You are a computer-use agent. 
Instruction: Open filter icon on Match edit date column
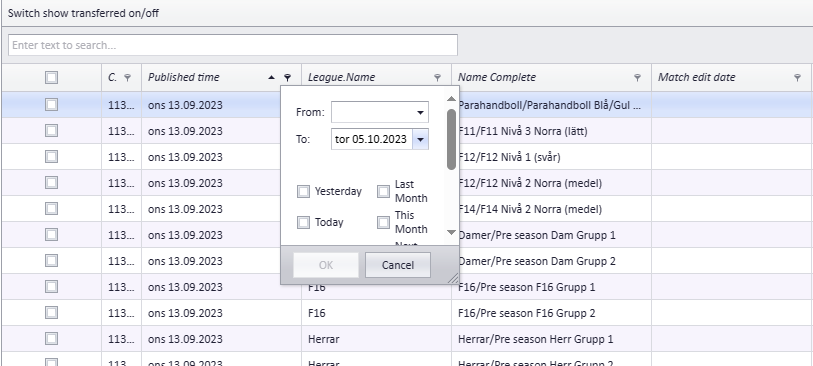click(x=797, y=78)
